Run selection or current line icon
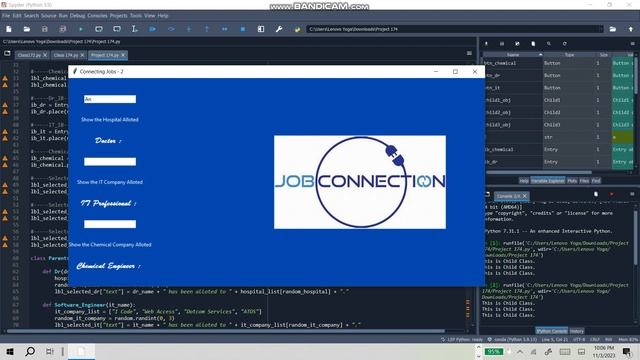Screen dimensions: 640x360 [135, 29]
